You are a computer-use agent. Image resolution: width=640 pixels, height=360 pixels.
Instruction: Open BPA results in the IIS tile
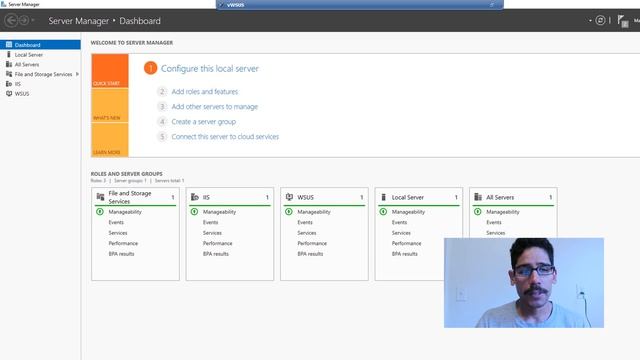coord(216,254)
